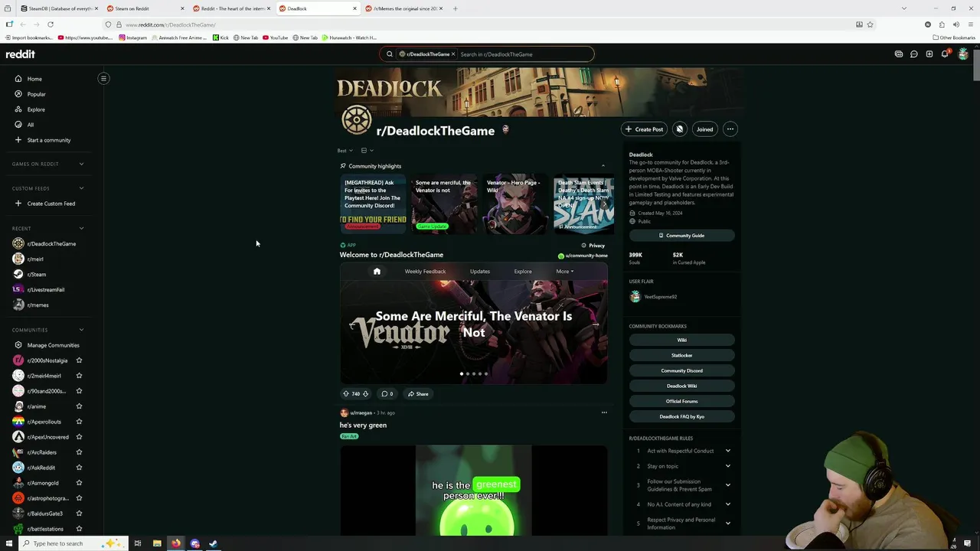
Task: Open Steam from the taskbar
Action: [x=214, y=543]
